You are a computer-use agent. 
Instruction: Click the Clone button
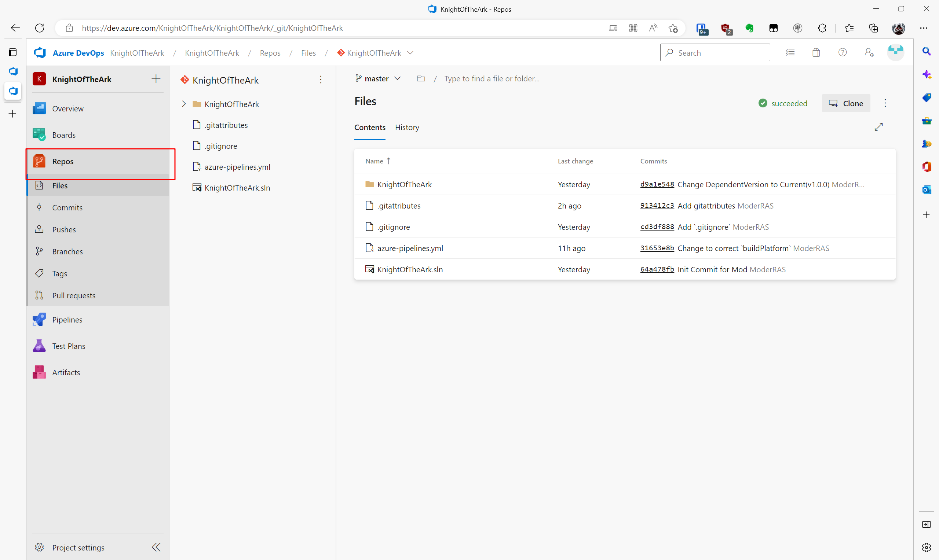tap(846, 103)
